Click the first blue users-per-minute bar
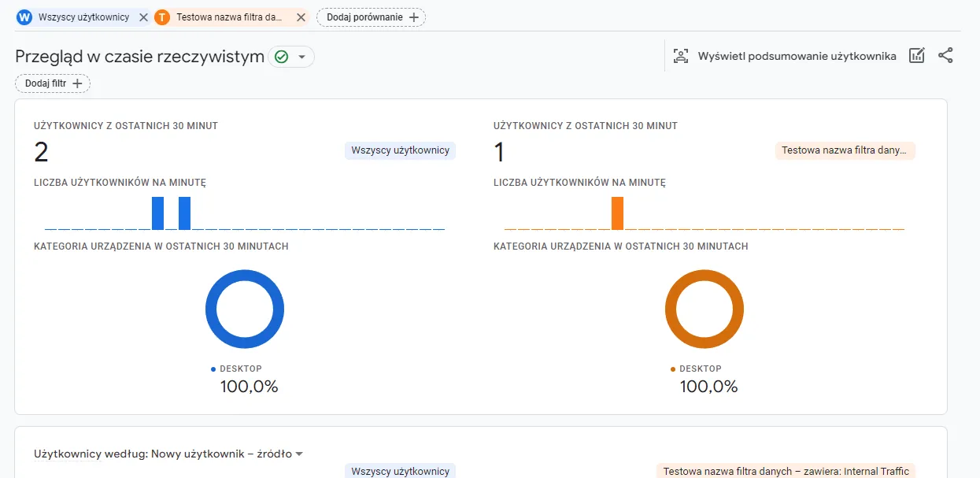This screenshot has width=980, height=478. coord(157,213)
